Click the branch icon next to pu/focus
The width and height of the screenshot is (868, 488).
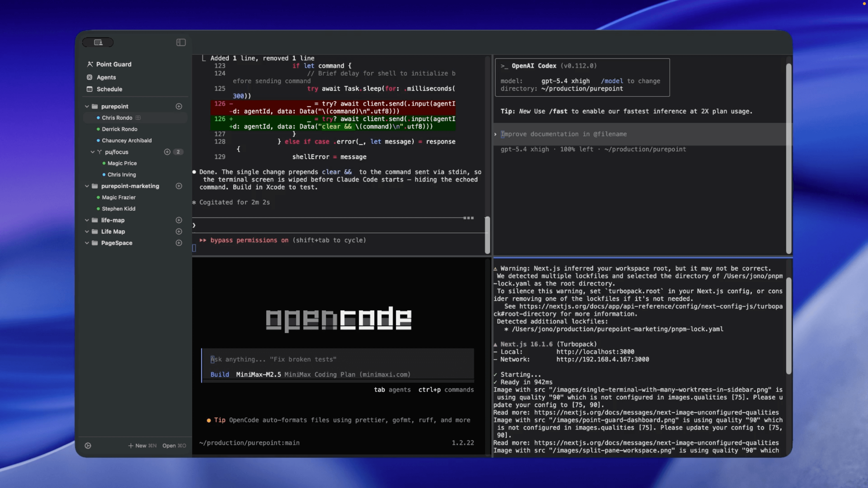pyautogui.click(x=99, y=152)
